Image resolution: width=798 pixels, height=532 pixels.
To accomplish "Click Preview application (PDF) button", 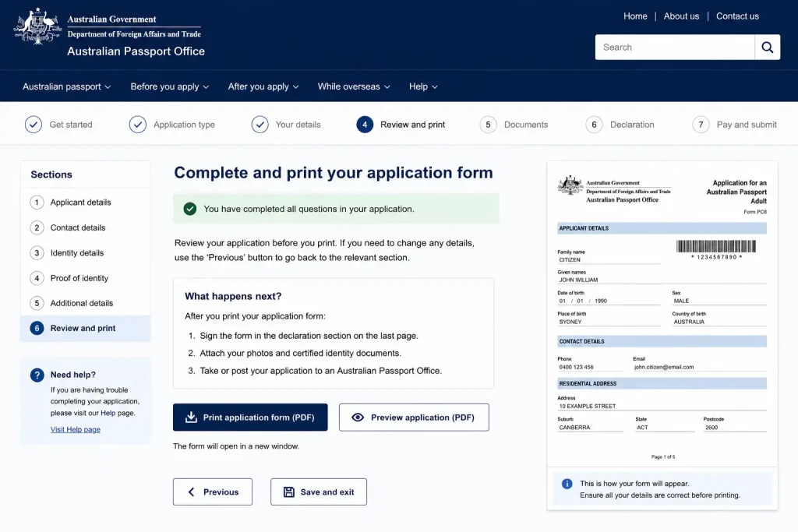I will click(x=415, y=417).
